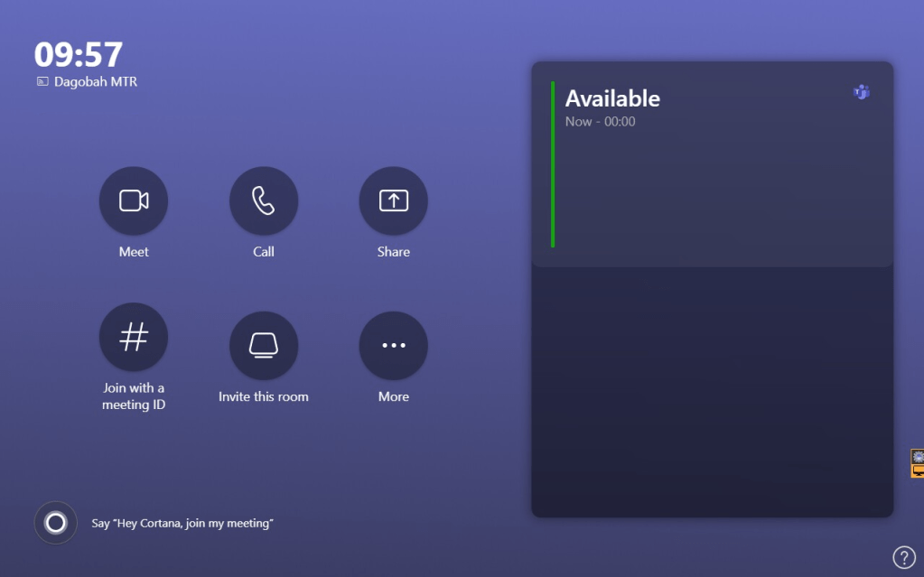The image size is (924, 577).
Task: Start a new meeting with Meet button
Action: click(134, 200)
